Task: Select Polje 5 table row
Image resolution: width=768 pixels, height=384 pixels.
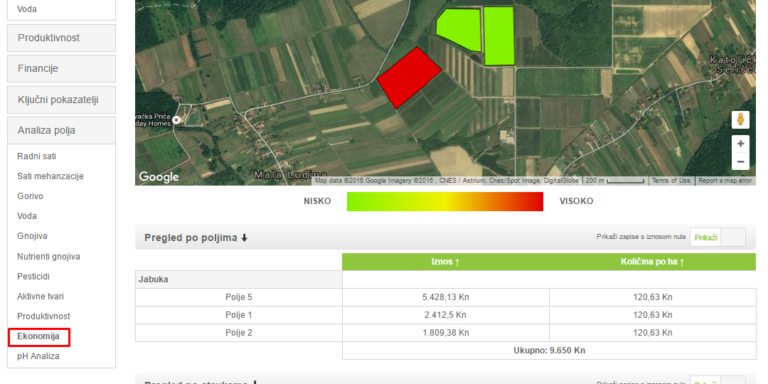Action: [446, 297]
